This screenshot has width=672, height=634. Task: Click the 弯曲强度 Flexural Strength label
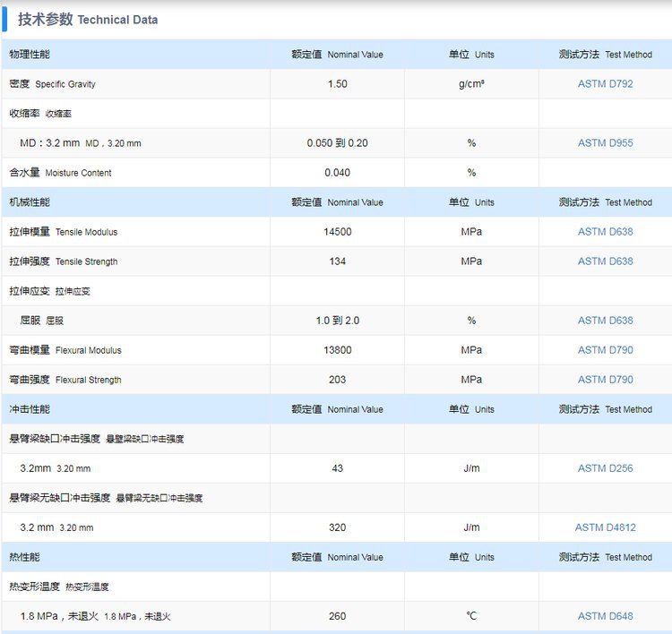coord(65,380)
